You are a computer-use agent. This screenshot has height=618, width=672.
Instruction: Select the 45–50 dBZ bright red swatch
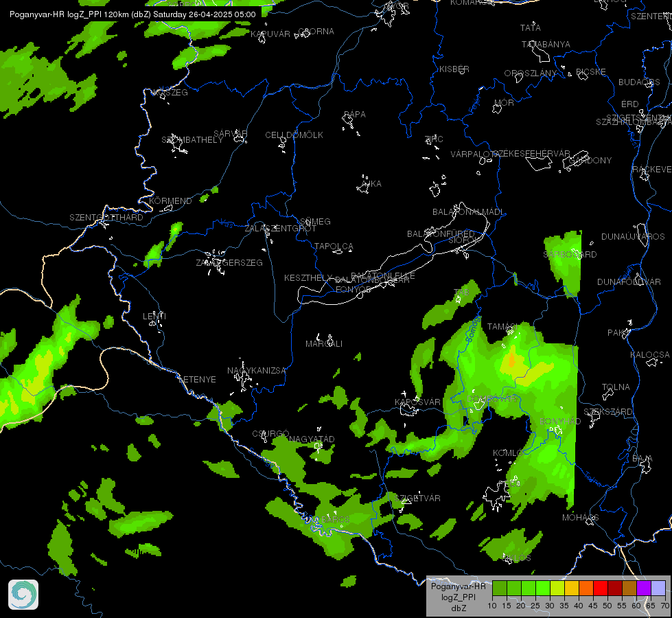coord(601,588)
